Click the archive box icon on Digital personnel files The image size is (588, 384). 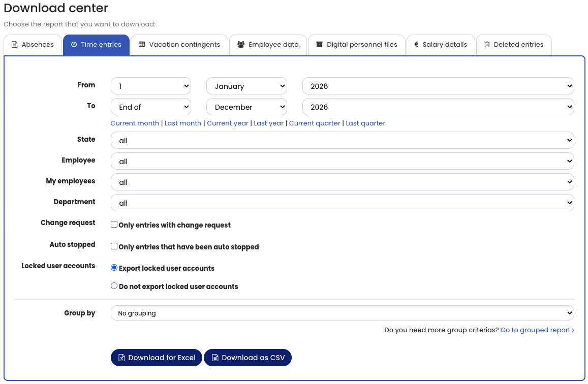[319, 45]
